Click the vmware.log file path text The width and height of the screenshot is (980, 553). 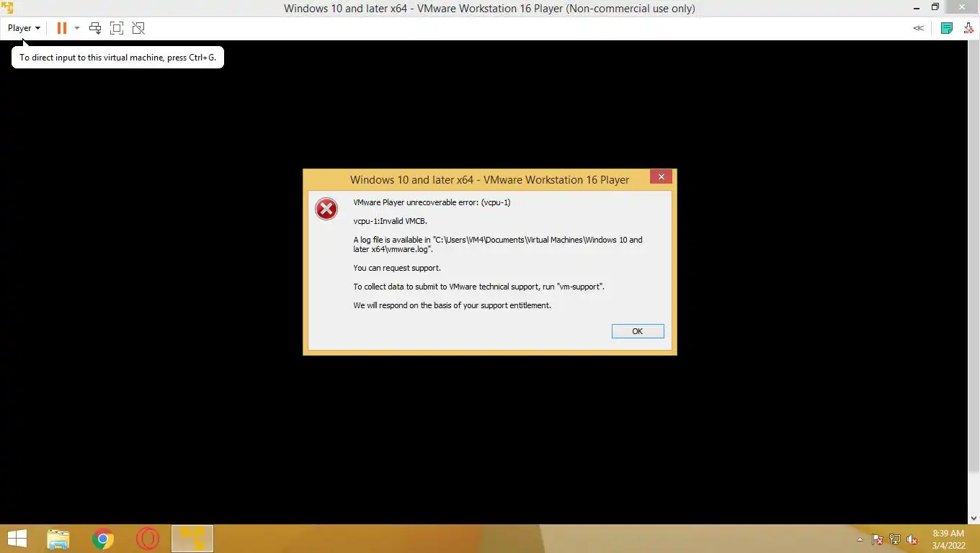pos(498,244)
